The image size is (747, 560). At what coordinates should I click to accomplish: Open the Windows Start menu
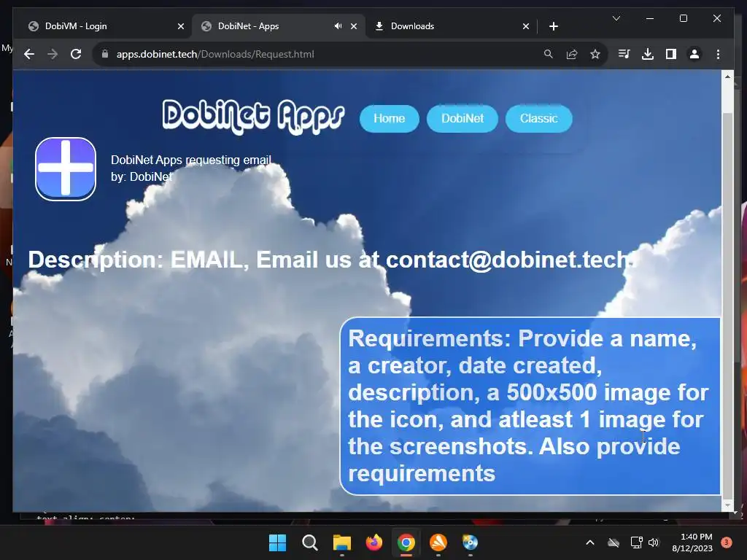tap(277, 542)
